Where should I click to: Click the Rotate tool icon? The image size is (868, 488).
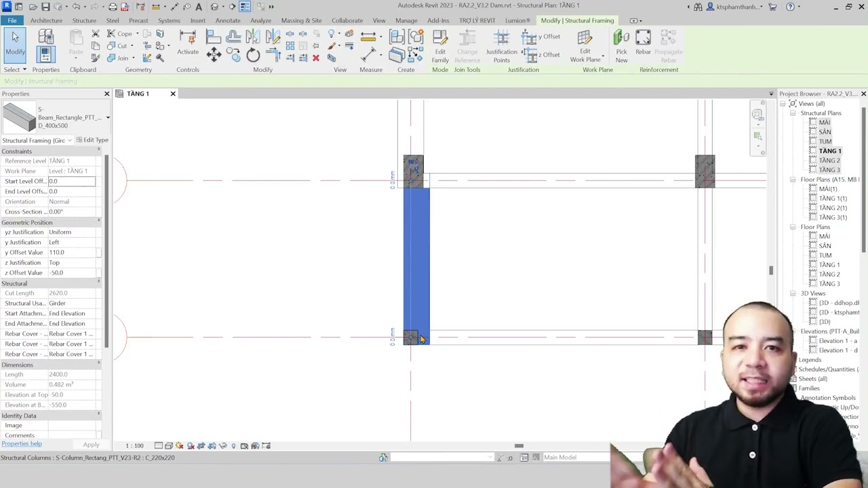point(253,56)
